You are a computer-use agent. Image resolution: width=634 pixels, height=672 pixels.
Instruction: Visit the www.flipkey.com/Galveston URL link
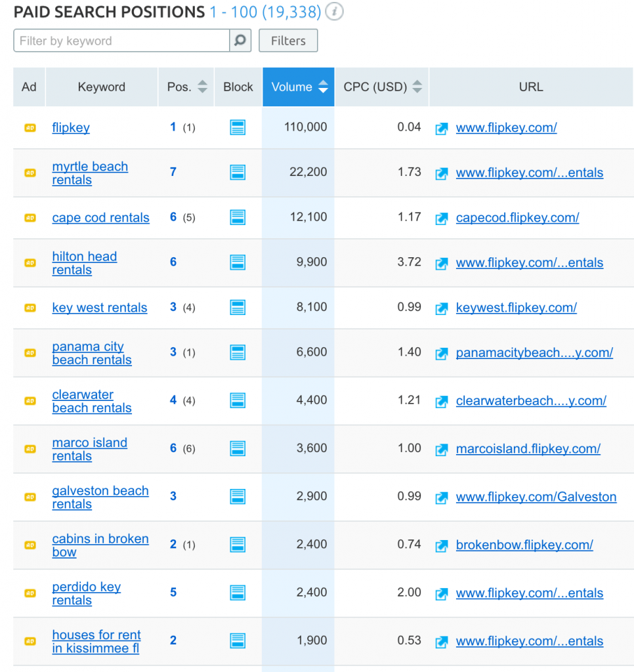coord(536,497)
